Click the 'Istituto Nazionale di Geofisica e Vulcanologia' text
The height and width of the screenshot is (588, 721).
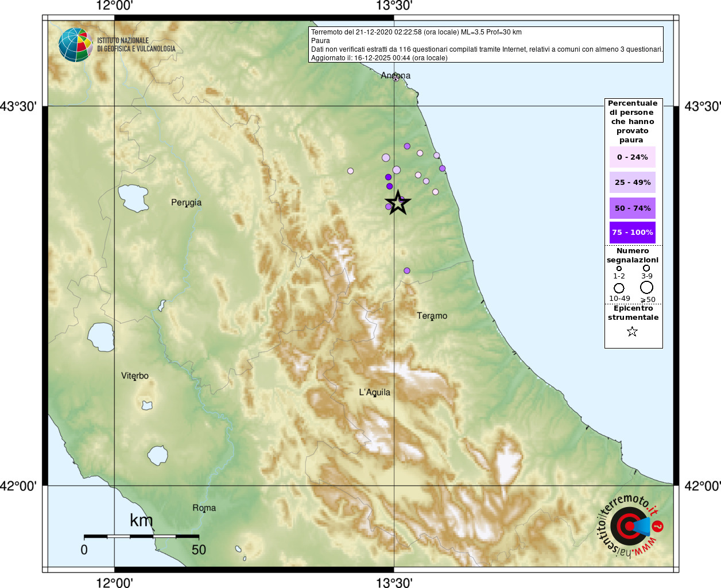point(136,45)
